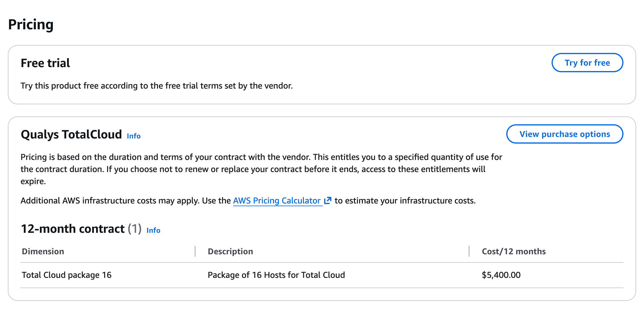Open the Info link beside Qualys TotalCloud
Screen dimensions: 644x309
[x=134, y=136]
